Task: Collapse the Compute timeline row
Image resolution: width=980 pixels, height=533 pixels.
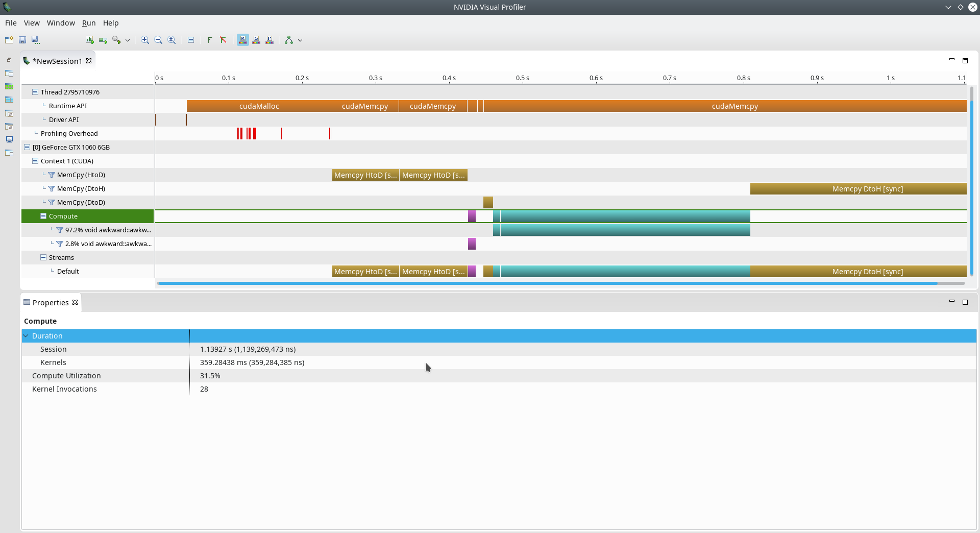Action: click(x=43, y=216)
